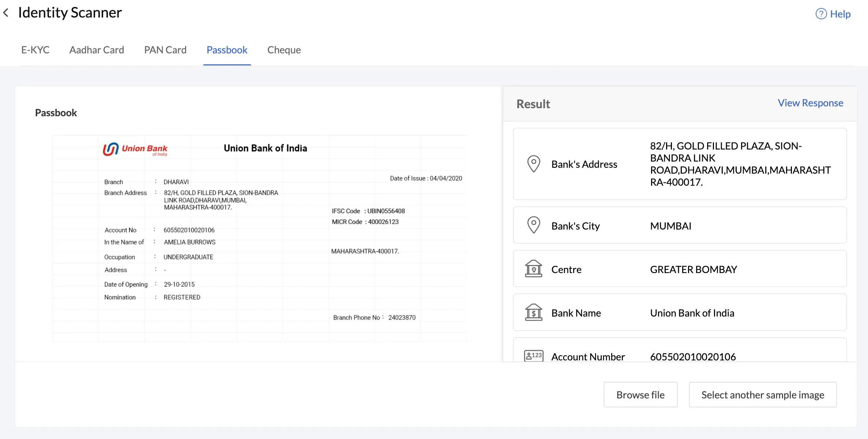The height and width of the screenshot is (439, 868).
Task: Click Select another sample image button
Action: click(763, 395)
